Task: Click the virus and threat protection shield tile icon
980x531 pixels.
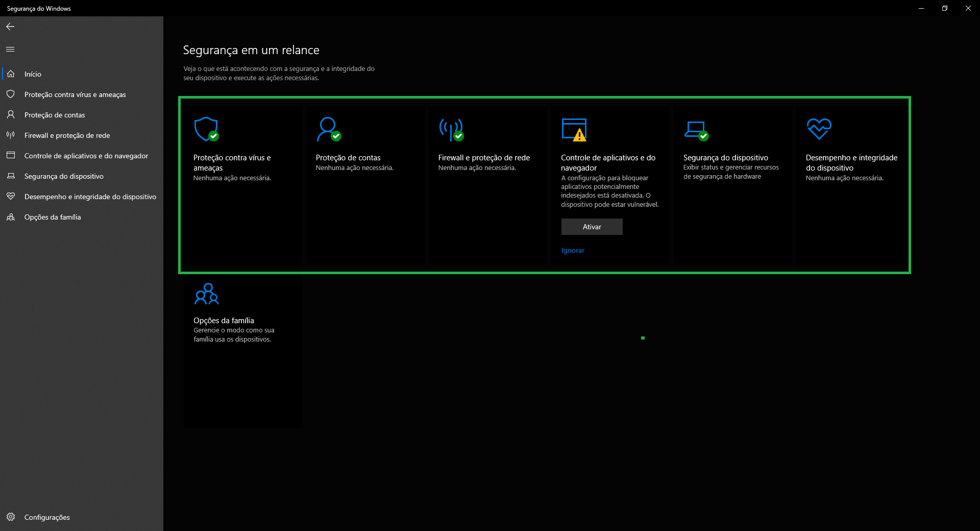Action: tap(206, 129)
